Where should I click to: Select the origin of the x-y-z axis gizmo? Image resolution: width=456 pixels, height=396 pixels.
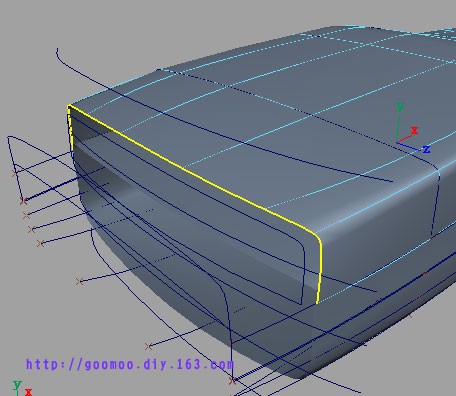coord(397,142)
